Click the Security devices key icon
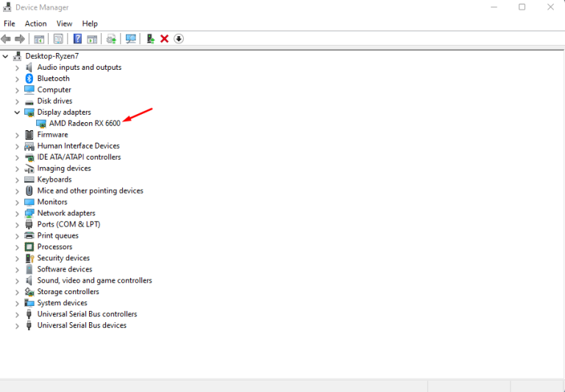The image size is (565, 392). point(29,258)
